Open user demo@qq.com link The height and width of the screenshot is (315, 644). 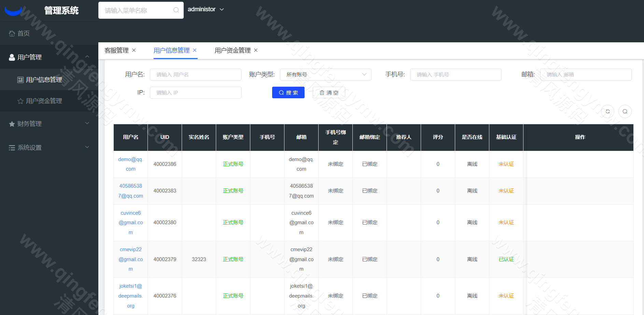click(x=131, y=164)
